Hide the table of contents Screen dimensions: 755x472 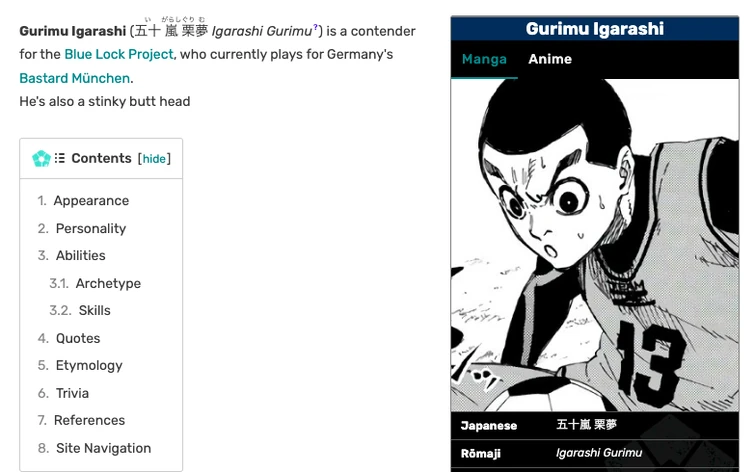(154, 158)
